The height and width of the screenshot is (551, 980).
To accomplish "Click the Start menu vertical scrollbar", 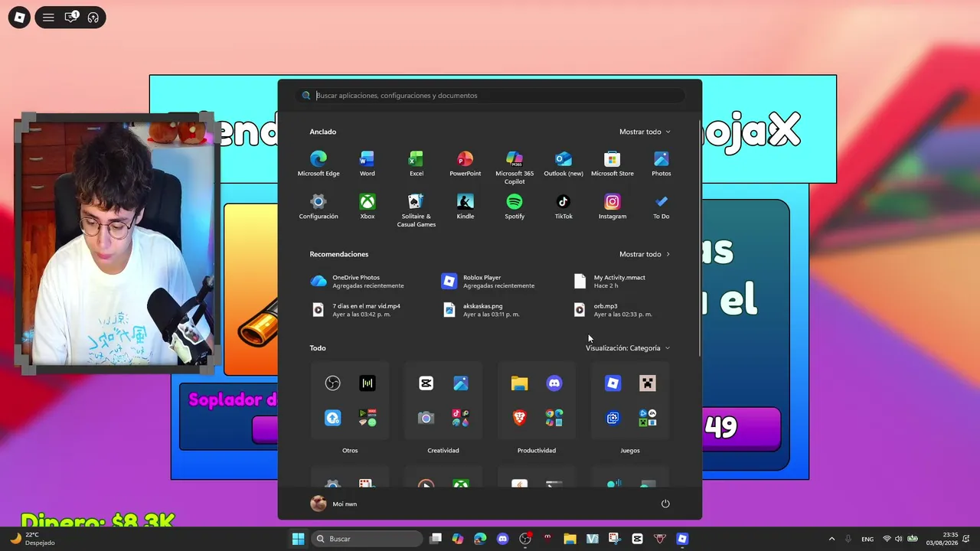I will point(700,236).
